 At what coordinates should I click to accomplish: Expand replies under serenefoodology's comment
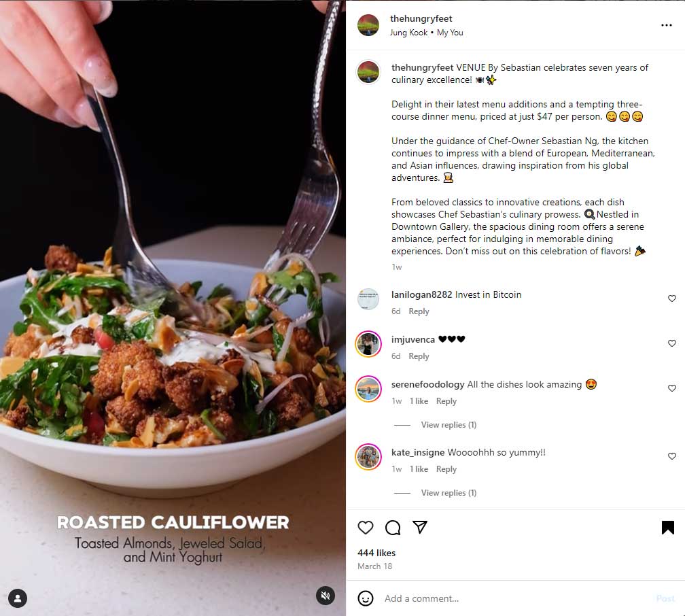click(449, 425)
